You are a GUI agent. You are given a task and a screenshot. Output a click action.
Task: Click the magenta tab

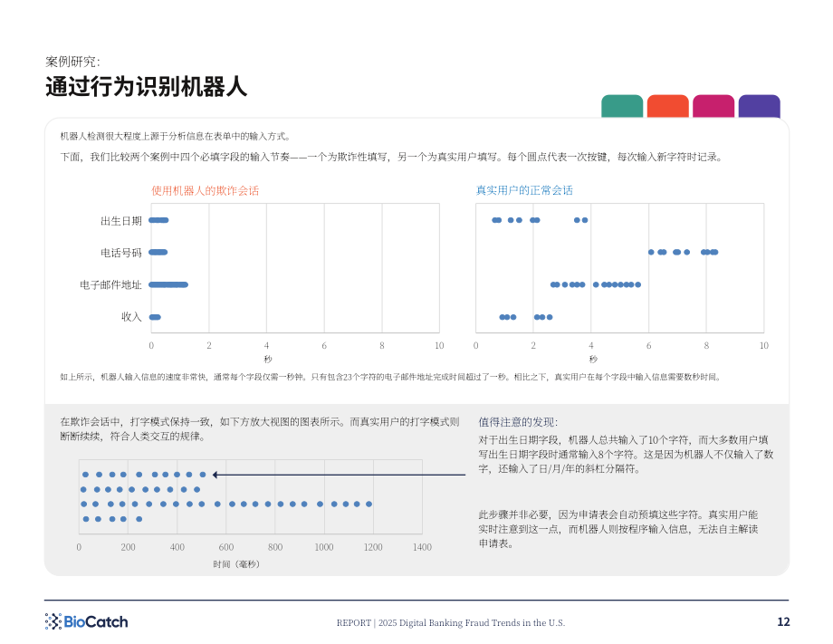[x=713, y=106]
